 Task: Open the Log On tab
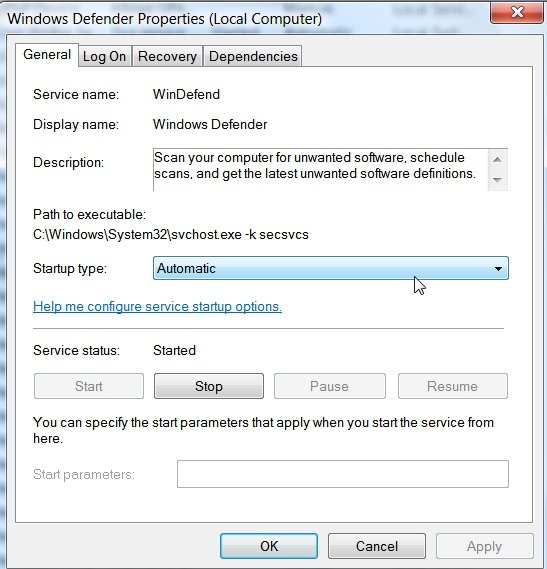click(x=105, y=56)
